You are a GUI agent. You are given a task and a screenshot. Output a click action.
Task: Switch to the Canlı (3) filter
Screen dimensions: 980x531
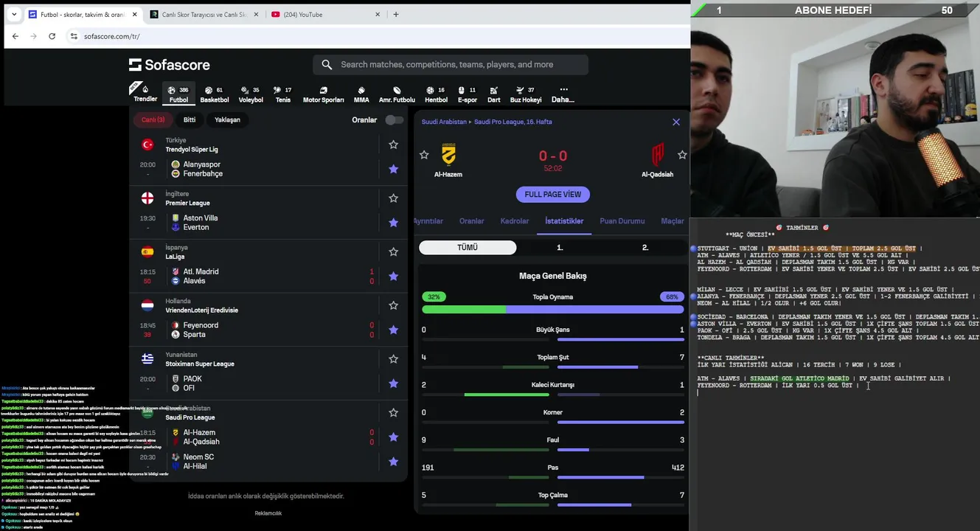[x=153, y=120]
